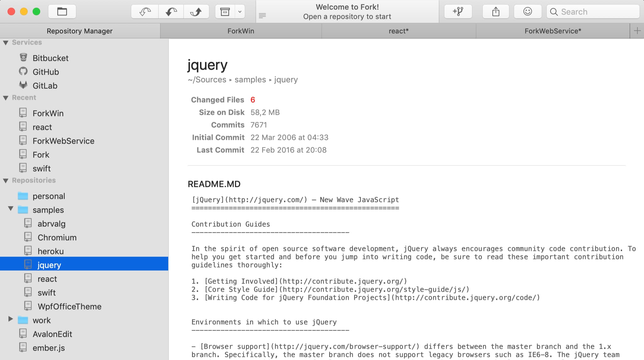Click the Chromium repository icon
Screen dimensions: 644x360
click(x=28, y=237)
